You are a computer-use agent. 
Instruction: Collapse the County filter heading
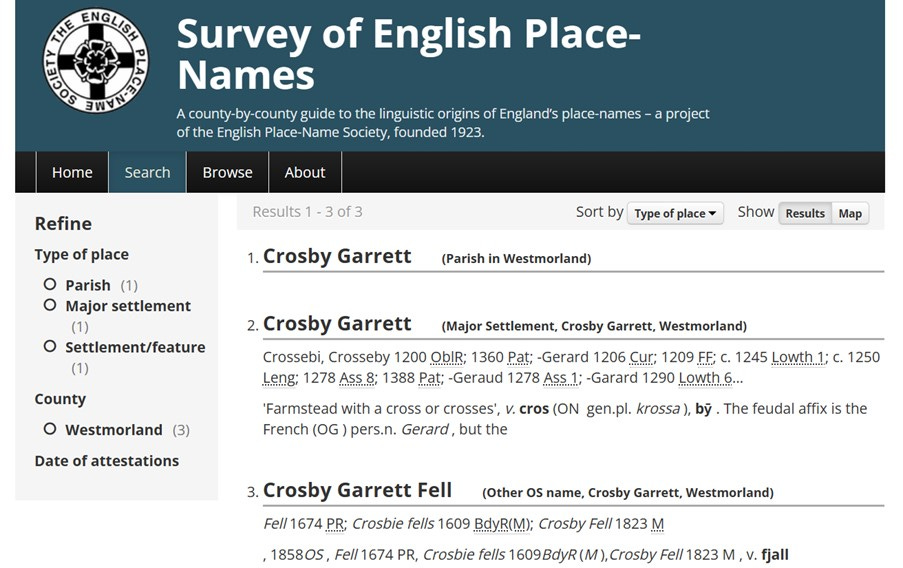point(60,399)
